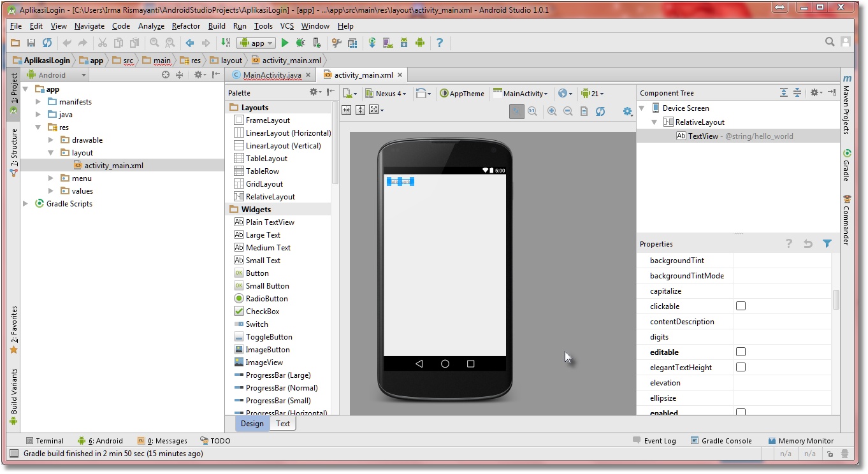Click the AppTheme button in the toolbar
The image size is (868, 474).
pyautogui.click(x=461, y=93)
